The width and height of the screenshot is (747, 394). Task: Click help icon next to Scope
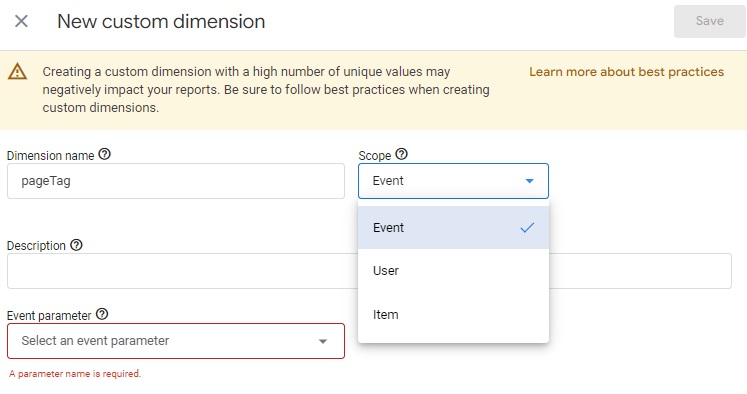coord(402,154)
